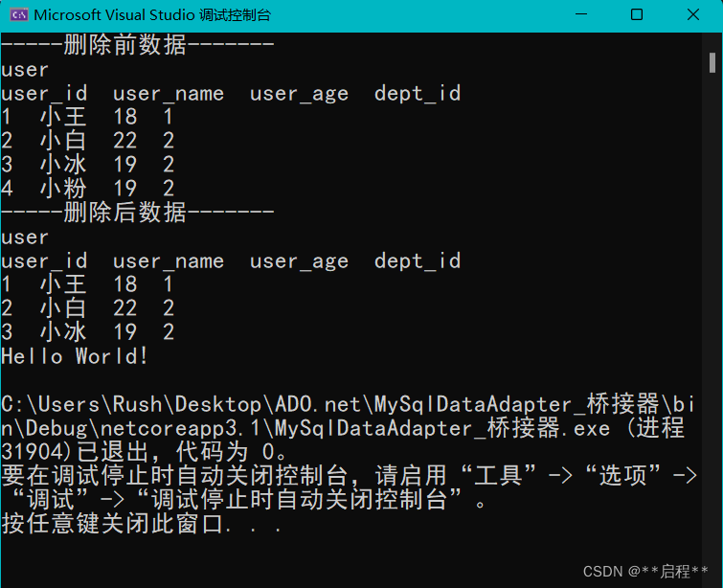Minimize the debug console window
Viewport: 723px width, 588px height.
(581, 14)
